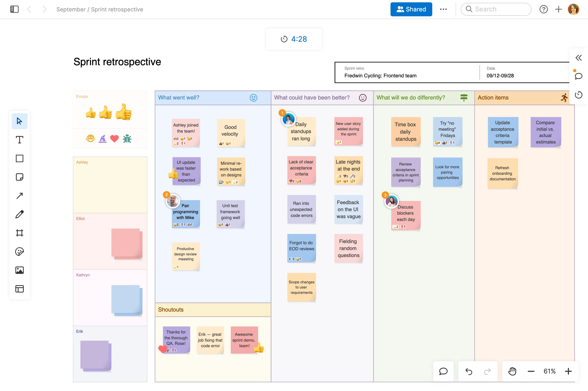The width and height of the screenshot is (588, 391).
Task: Select the Text tool in the toolbar
Action: pos(19,140)
